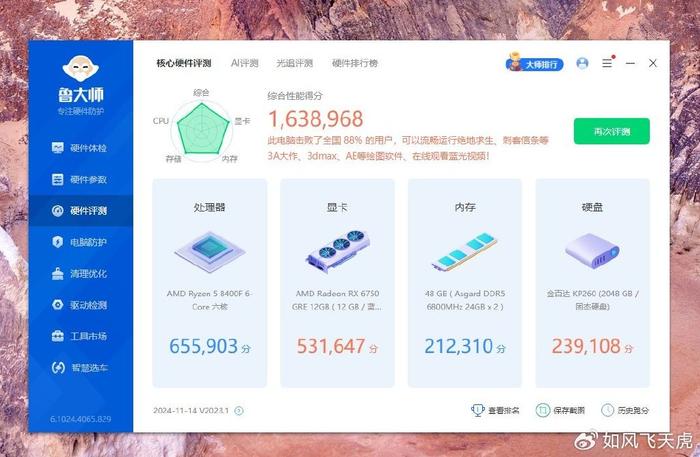Click the 金百达 KP260 disk text
700x457 pixels.
[592, 300]
